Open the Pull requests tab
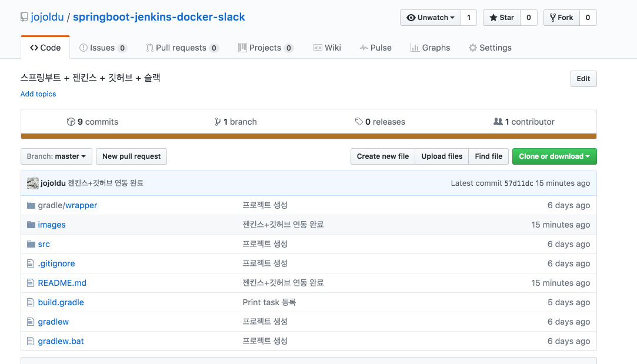This screenshot has height=364, width=637. [182, 48]
